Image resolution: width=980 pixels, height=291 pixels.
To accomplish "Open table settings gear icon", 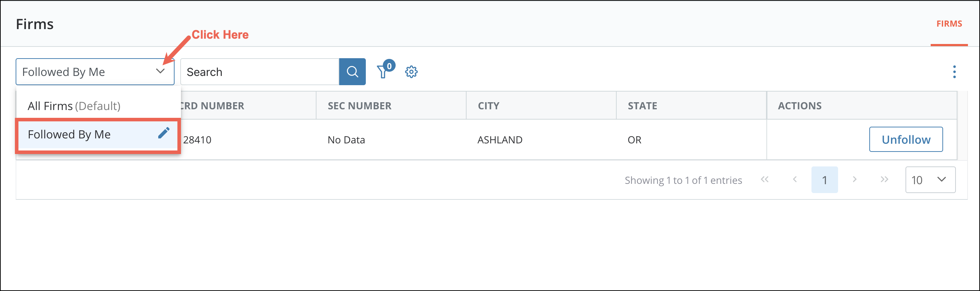I will (x=411, y=72).
